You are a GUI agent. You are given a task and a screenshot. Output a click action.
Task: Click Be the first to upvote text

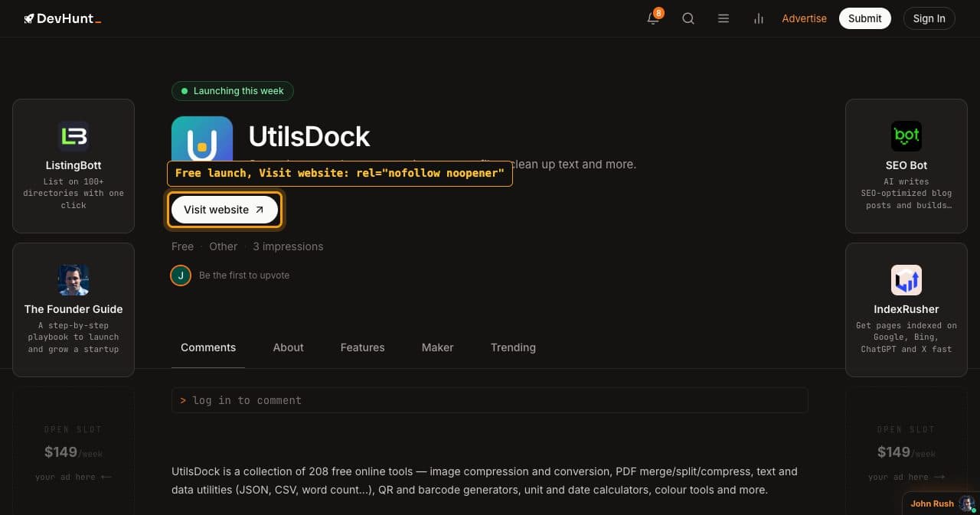pos(244,275)
